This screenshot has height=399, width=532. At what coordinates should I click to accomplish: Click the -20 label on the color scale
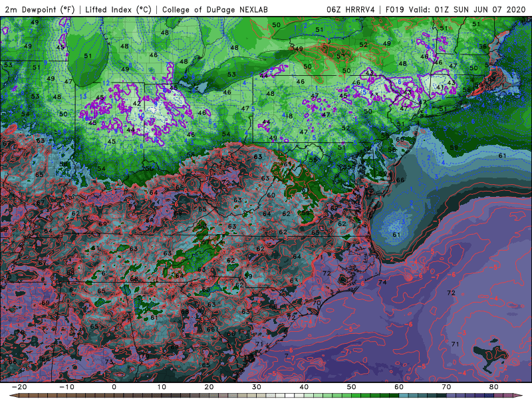coord(19,387)
